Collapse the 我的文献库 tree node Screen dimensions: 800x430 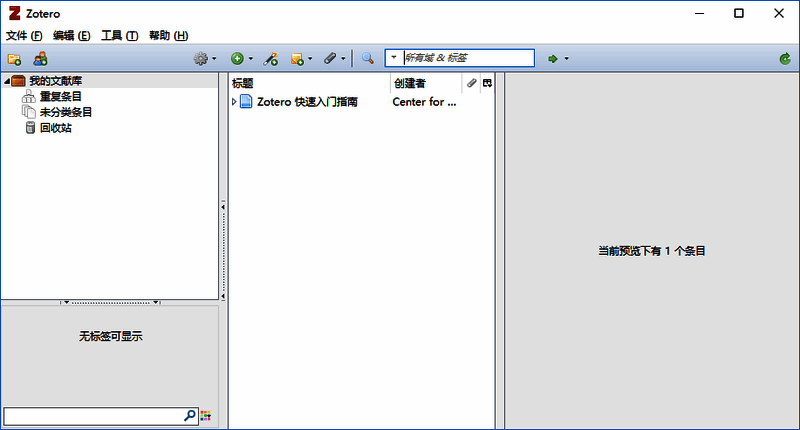pyautogui.click(x=7, y=81)
